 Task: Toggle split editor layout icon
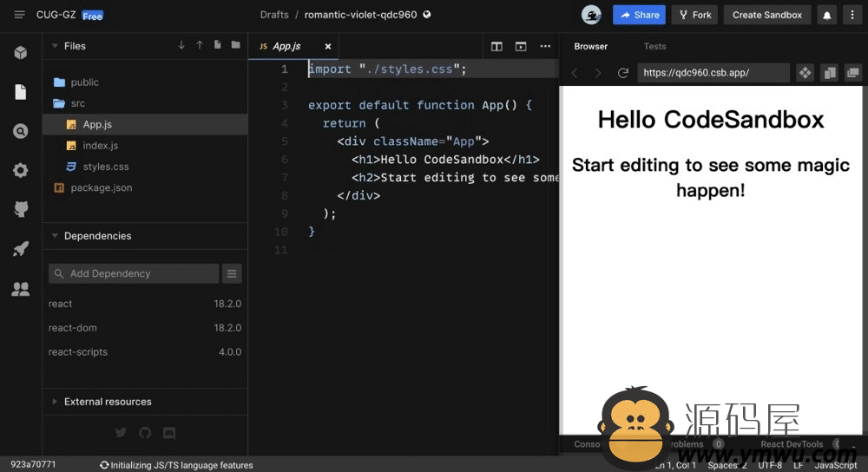[x=496, y=47]
